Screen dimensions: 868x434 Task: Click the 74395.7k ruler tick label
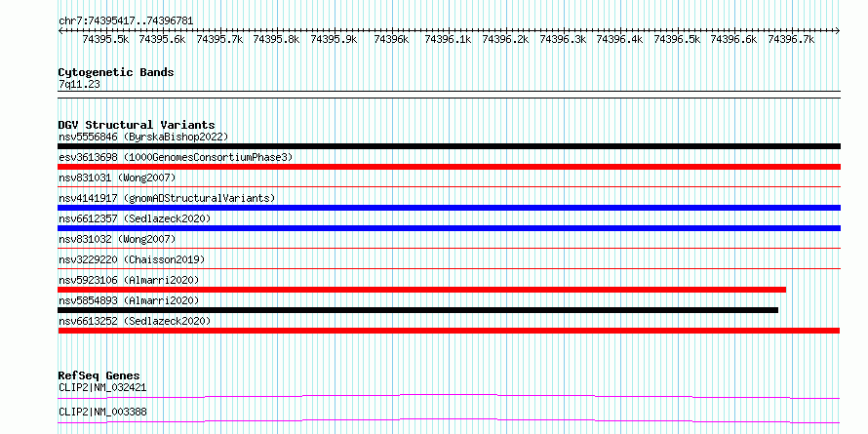(x=219, y=39)
